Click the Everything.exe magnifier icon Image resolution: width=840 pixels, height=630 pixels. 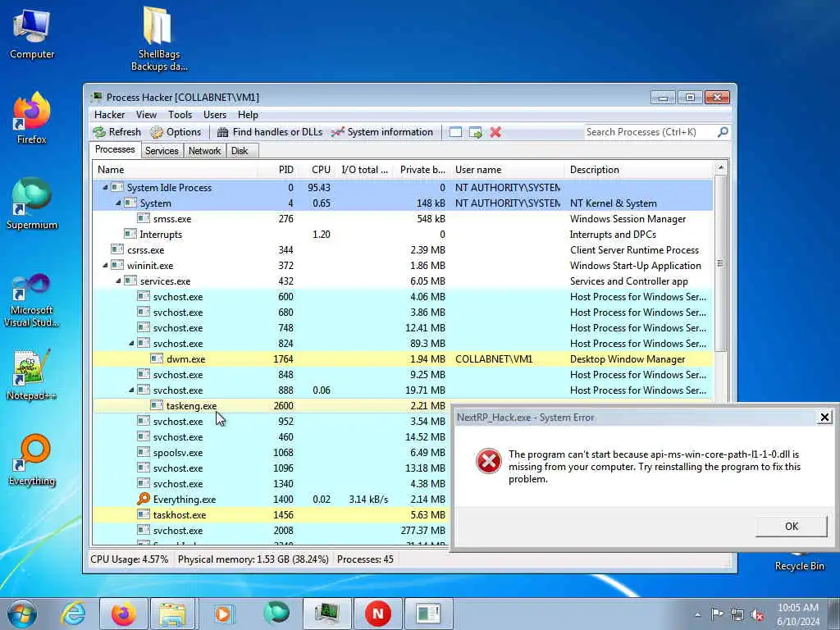coord(143,499)
